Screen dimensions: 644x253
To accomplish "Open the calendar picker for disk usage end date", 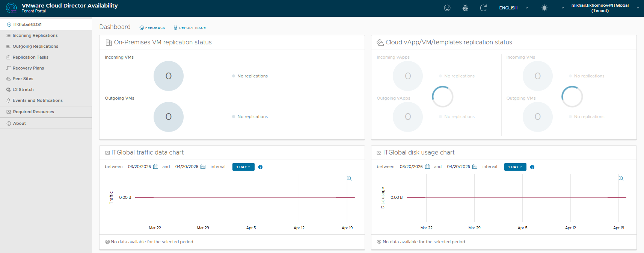I will (475, 167).
